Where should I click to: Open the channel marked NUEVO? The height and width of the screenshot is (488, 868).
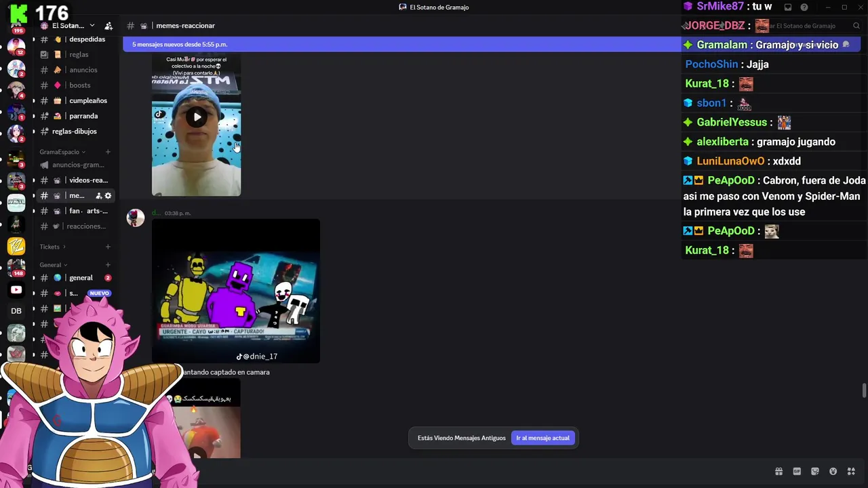pos(75,293)
